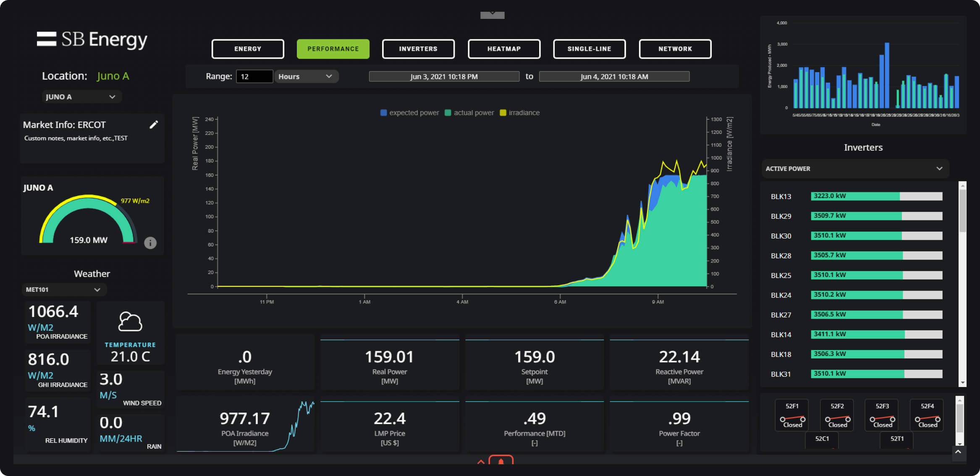Open the SINGLE-LINE view tab

(x=590, y=49)
